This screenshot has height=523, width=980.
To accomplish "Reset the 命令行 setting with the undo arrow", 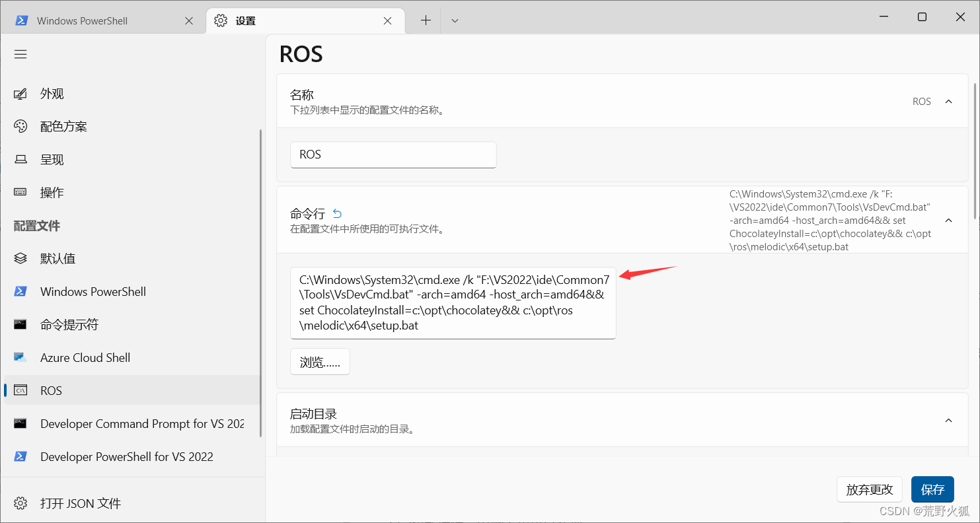I will tap(337, 213).
